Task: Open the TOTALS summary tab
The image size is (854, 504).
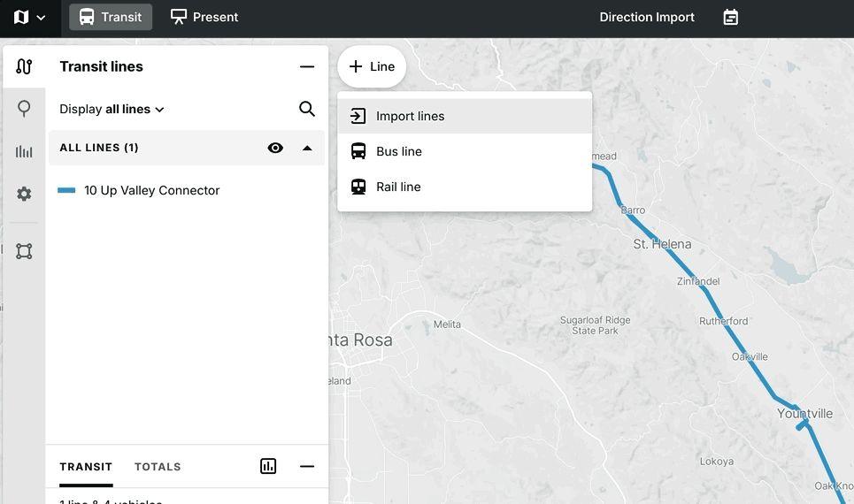Action: pos(158,467)
